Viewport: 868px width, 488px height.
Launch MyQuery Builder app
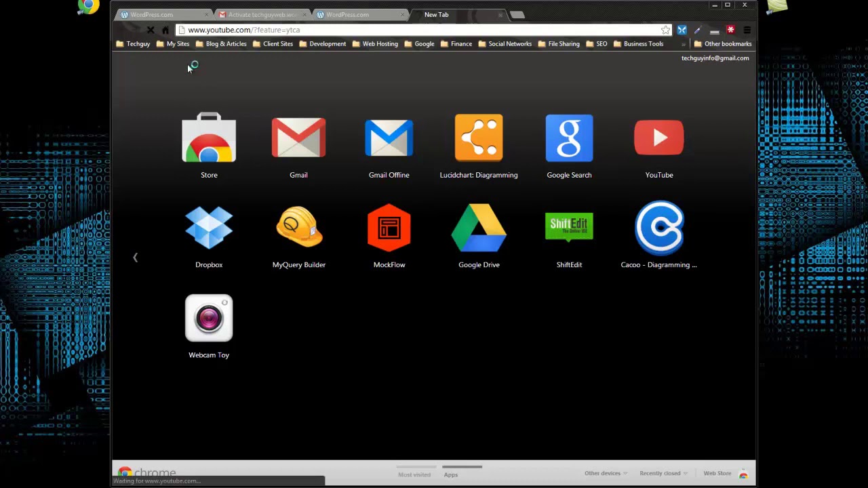(x=299, y=228)
